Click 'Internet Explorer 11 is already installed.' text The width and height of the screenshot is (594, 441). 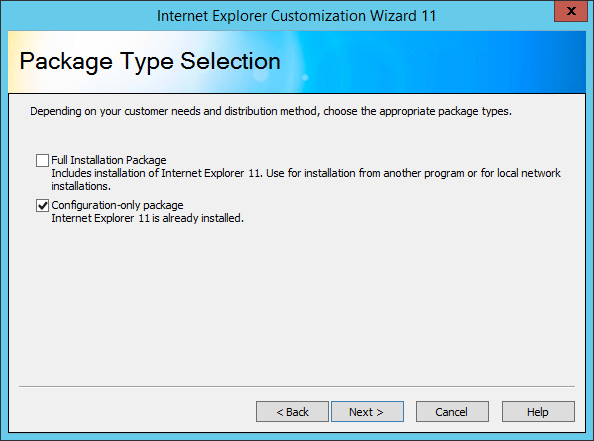point(147,218)
